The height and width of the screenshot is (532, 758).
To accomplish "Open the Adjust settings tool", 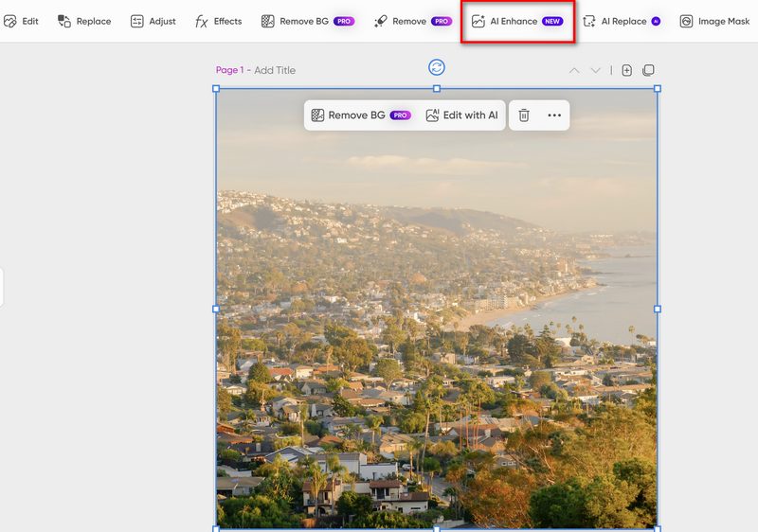I will tap(153, 21).
